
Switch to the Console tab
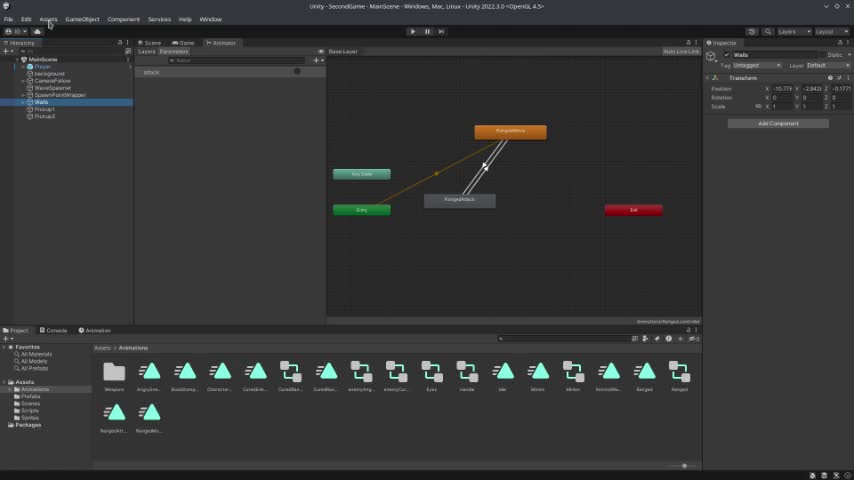click(54, 330)
